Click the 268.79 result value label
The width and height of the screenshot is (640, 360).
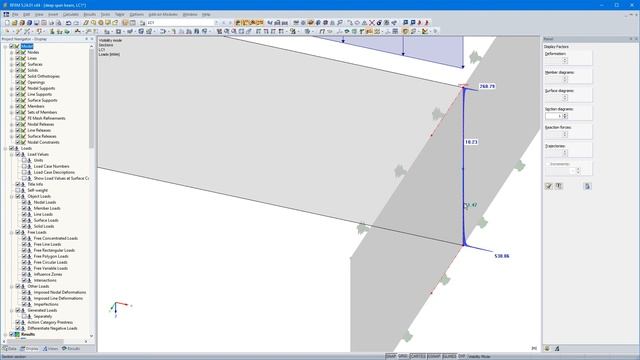click(x=487, y=86)
